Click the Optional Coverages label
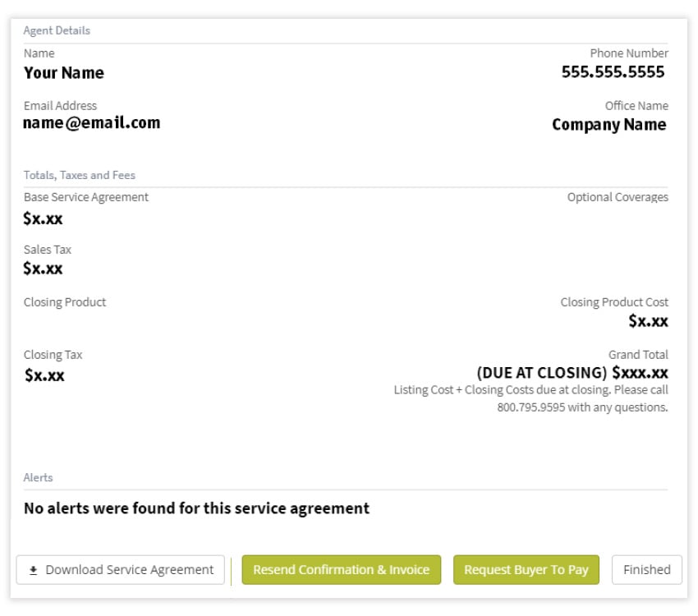The height and width of the screenshot is (616, 698). click(618, 197)
